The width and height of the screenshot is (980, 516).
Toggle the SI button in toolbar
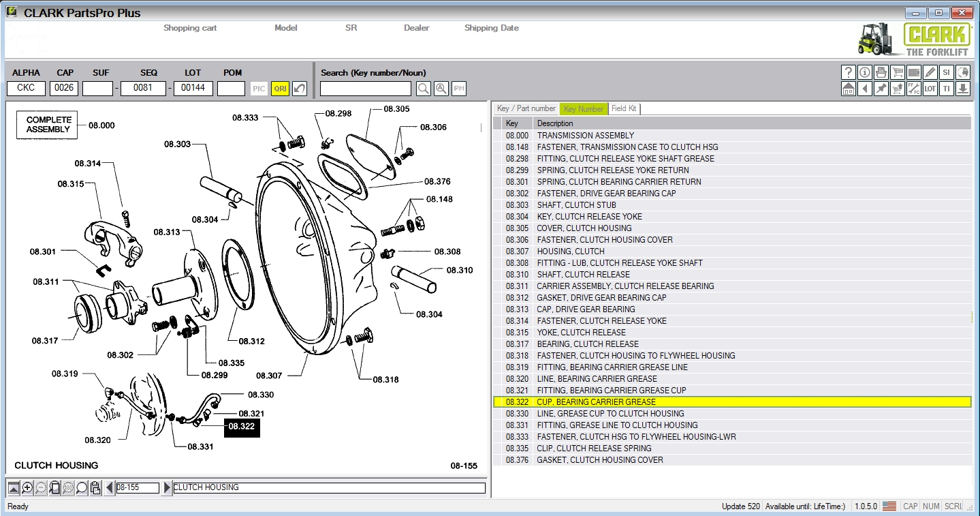point(946,72)
